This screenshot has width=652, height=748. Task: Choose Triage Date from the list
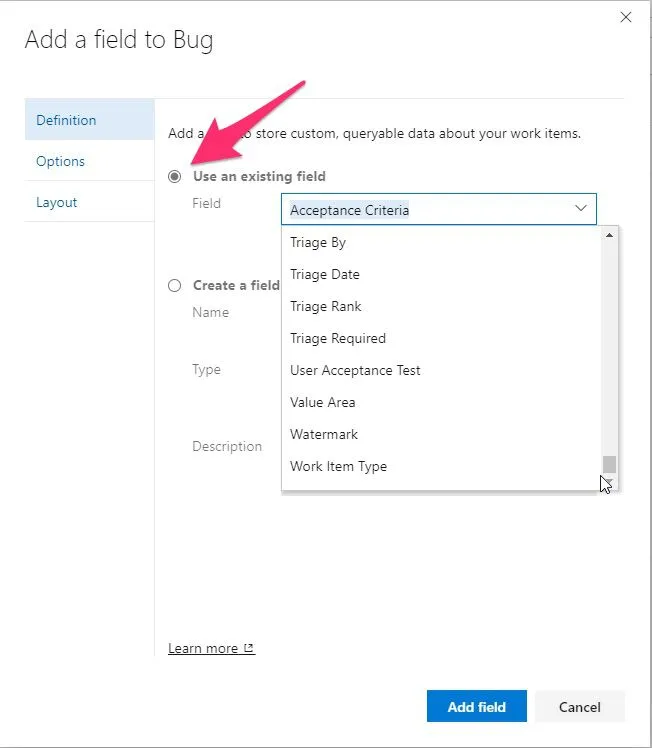(x=325, y=274)
